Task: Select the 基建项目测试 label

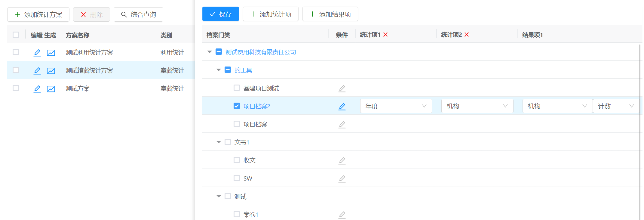Action: tap(261, 88)
